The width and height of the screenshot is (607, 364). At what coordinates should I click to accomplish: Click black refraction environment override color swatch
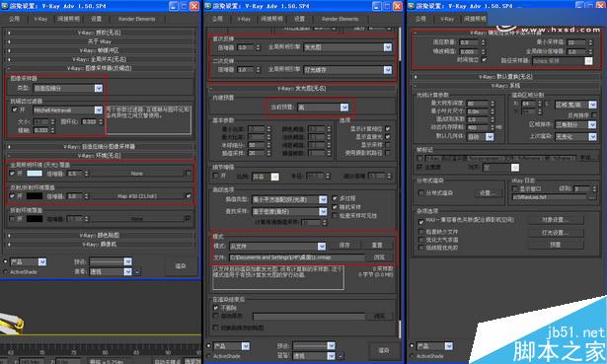point(35,219)
